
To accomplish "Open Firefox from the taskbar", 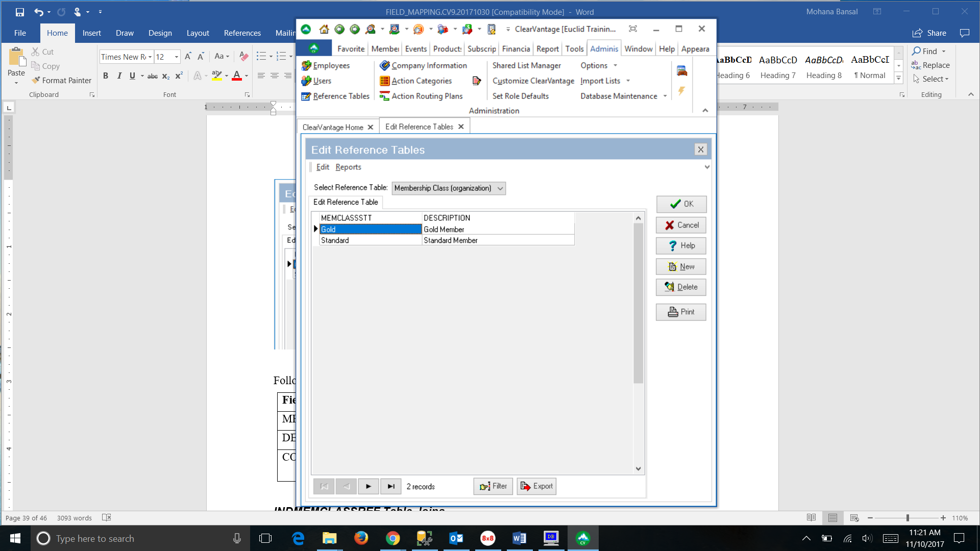I will click(361, 538).
